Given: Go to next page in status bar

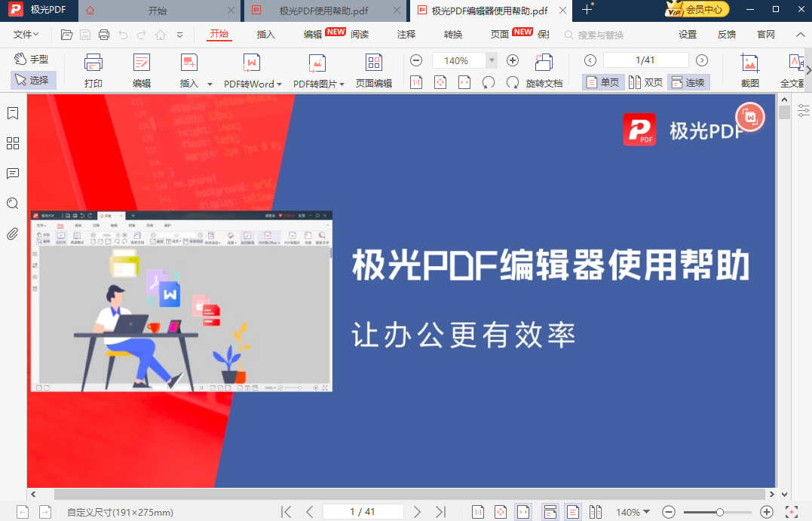Looking at the screenshot, I should (418, 512).
